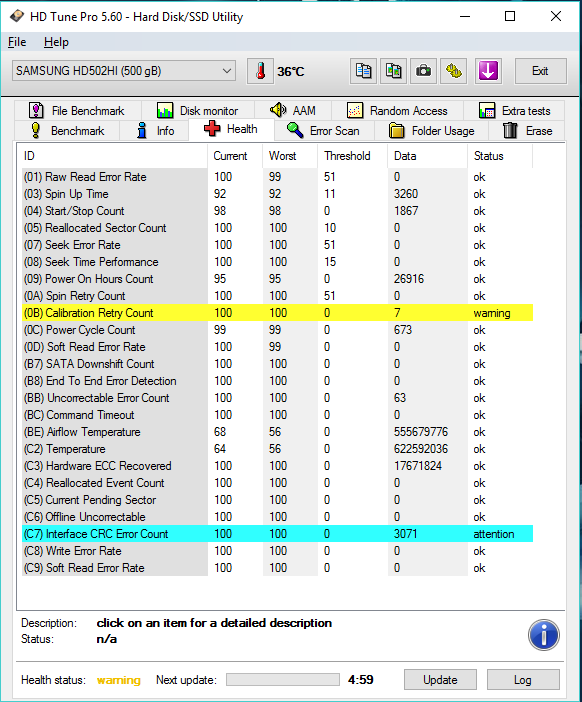Image resolution: width=582 pixels, height=702 pixels.
Task: Select the Interface CRC Error Count row
Action: tap(278, 534)
